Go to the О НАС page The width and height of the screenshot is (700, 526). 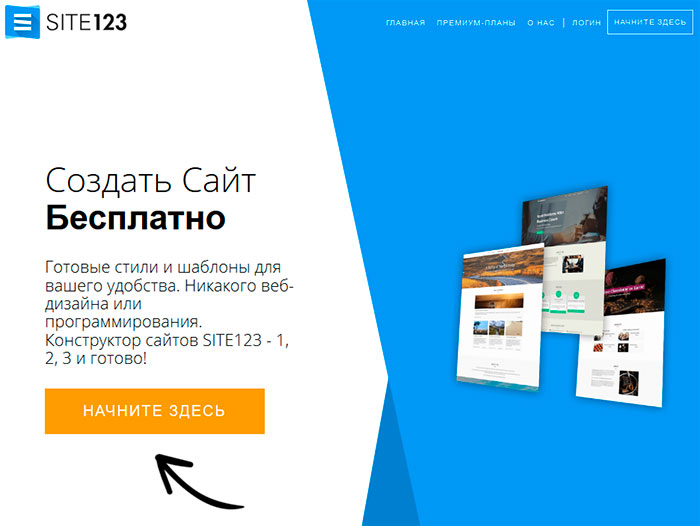pos(541,22)
